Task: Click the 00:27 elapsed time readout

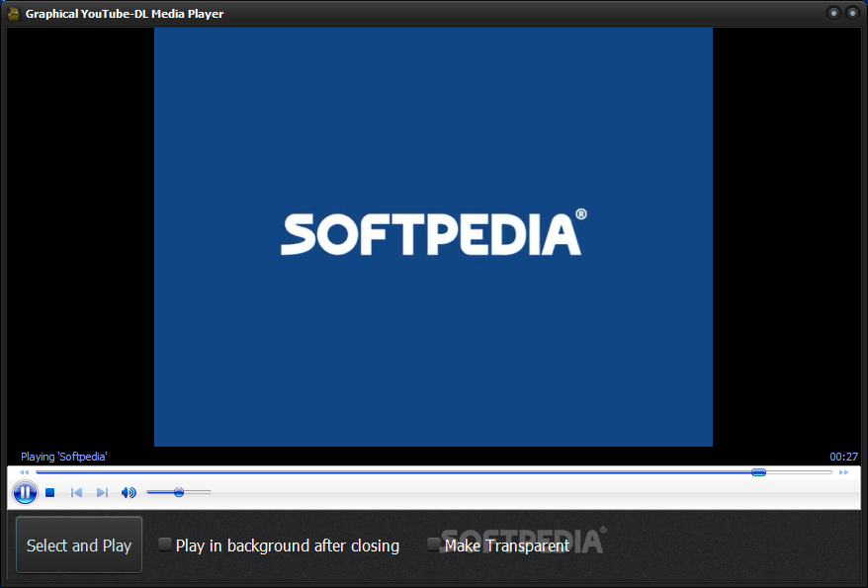Action: pyautogui.click(x=843, y=457)
